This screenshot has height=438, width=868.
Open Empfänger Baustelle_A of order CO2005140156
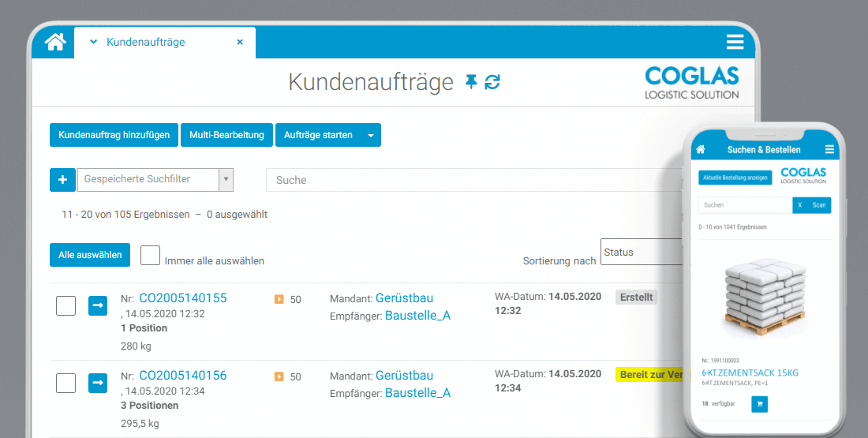[418, 393]
